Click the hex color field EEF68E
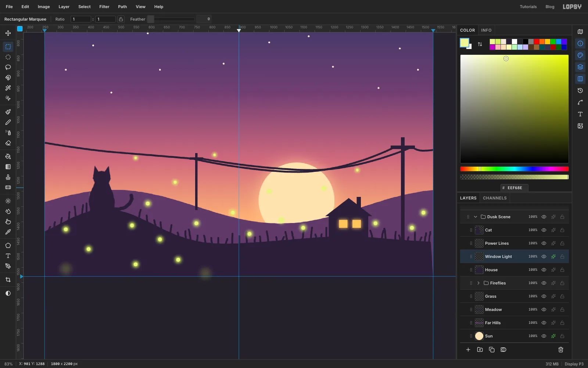The height and width of the screenshot is (368, 588). (514, 188)
